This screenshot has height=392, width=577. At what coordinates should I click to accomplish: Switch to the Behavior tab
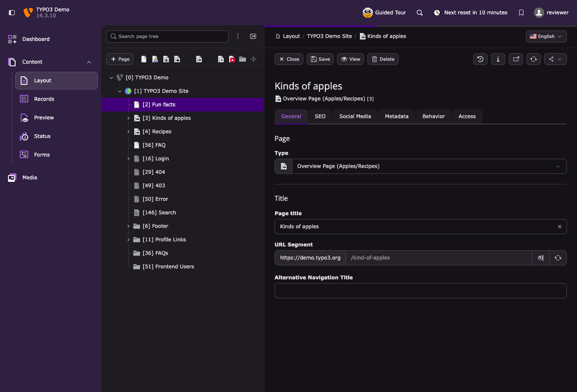tap(434, 116)
